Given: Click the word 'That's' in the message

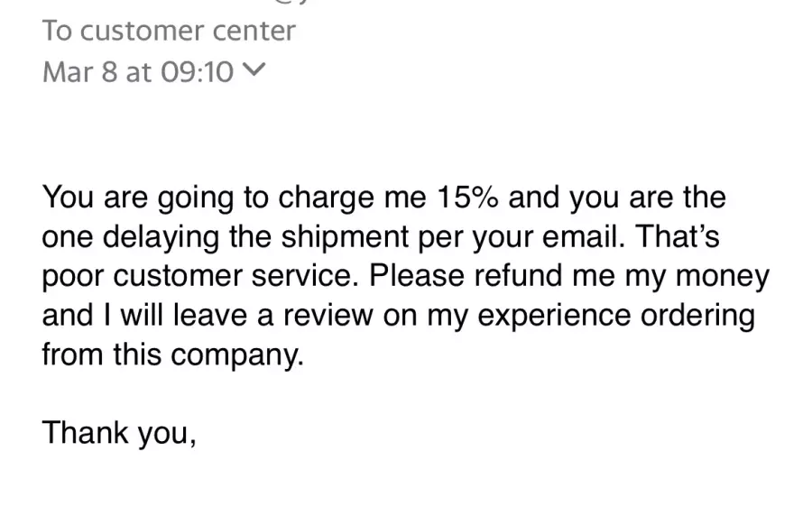Looking at the screenshot, I should click(678, 236).
